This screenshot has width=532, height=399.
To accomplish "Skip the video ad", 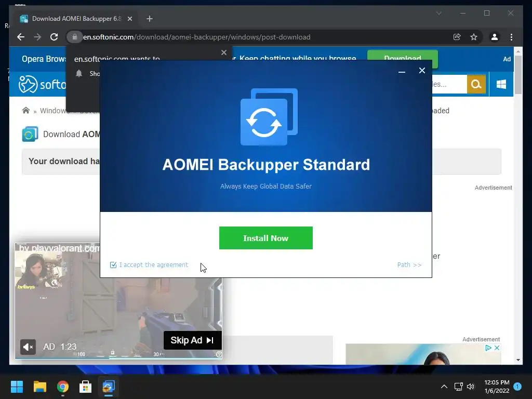I will (x=192, y=340).
